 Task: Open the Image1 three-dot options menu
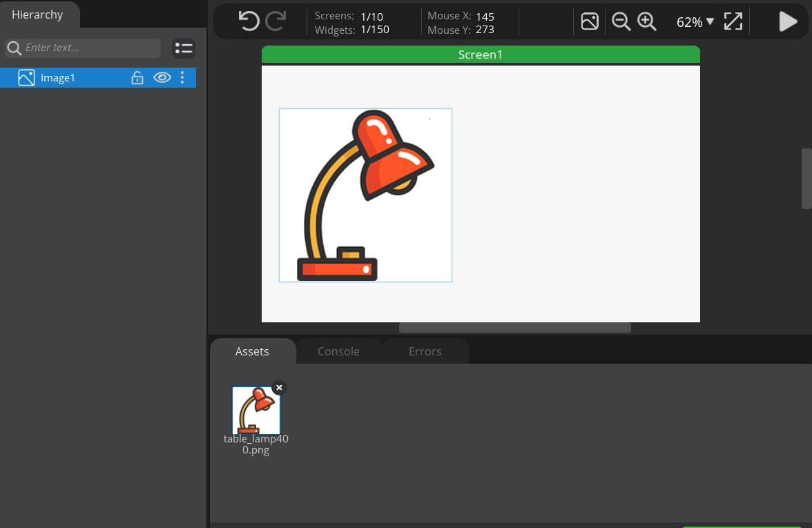(x=182, y=78)
